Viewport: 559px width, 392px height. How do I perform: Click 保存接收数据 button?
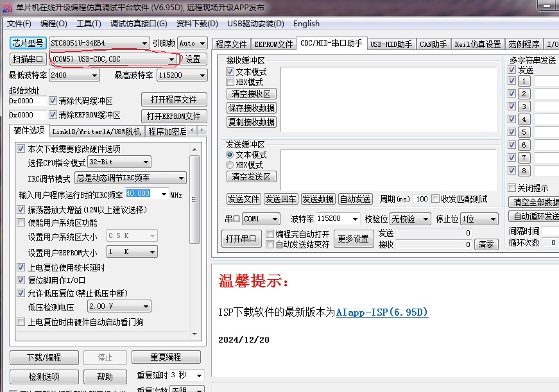pyautogui.click(x=252, y=108)
